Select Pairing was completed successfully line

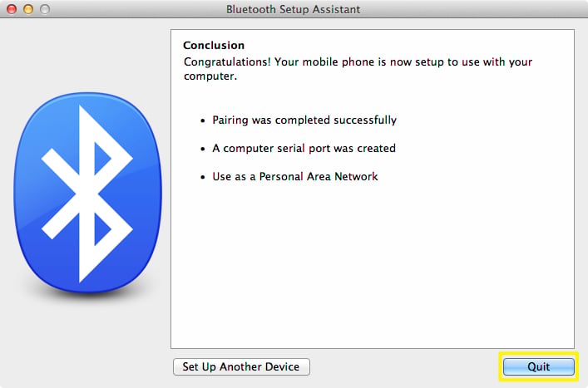[304, 120]
